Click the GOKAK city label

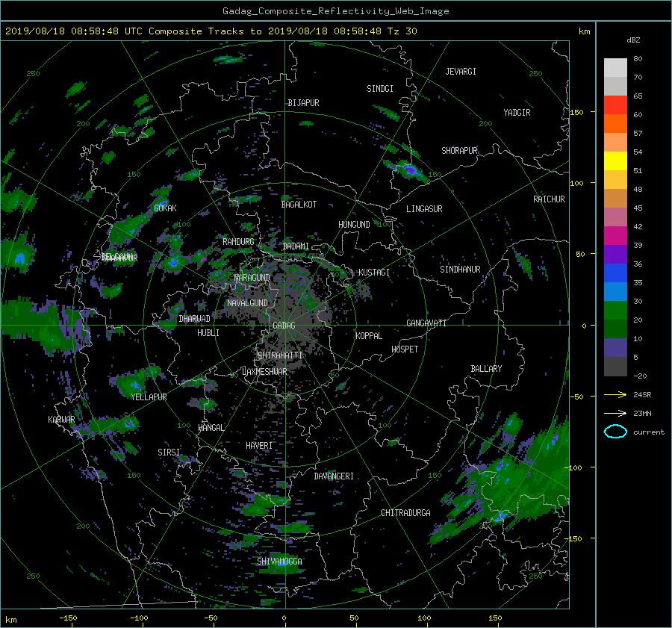click(x=166, y=208)
